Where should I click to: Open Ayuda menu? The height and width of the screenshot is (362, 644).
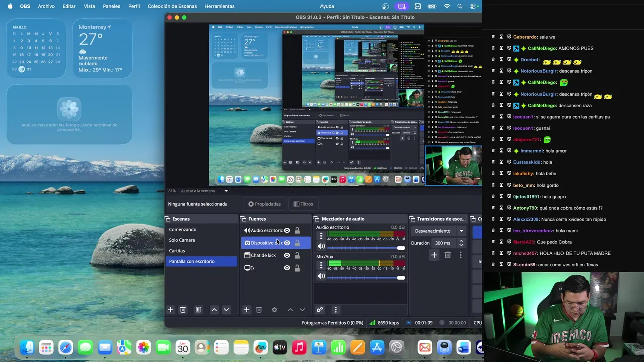click(327, 6)
